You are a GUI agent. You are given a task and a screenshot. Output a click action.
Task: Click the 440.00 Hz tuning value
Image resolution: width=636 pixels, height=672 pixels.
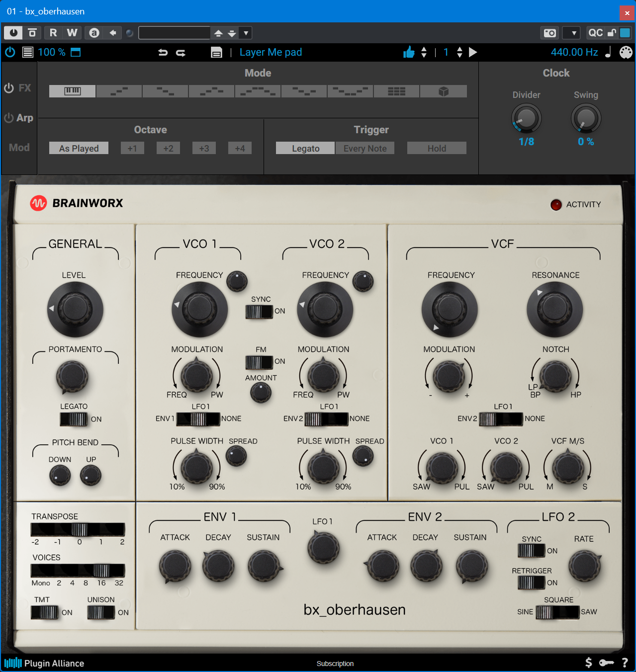(x=574, y=52)
